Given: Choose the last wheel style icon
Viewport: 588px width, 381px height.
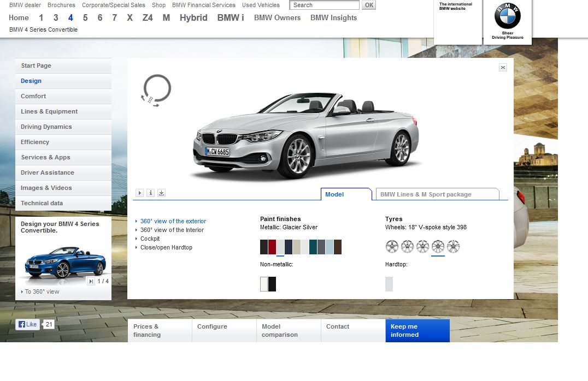Looking at the screenshot, I should (453, 247).
